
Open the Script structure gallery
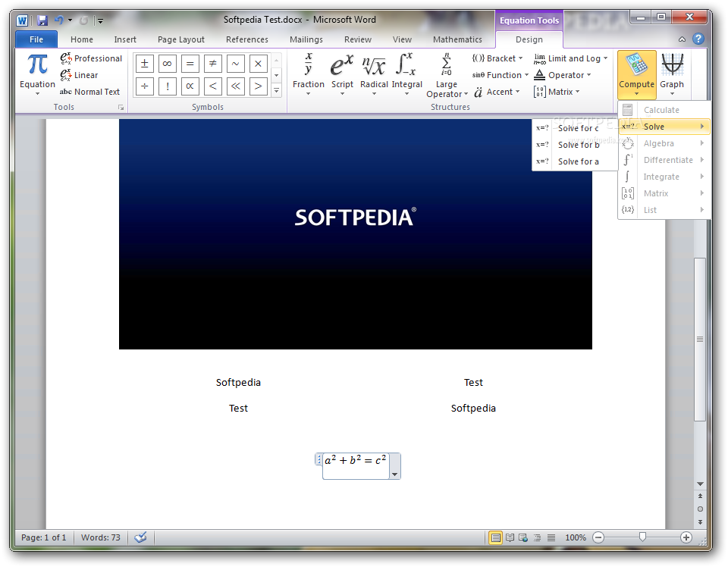(342, 74)
